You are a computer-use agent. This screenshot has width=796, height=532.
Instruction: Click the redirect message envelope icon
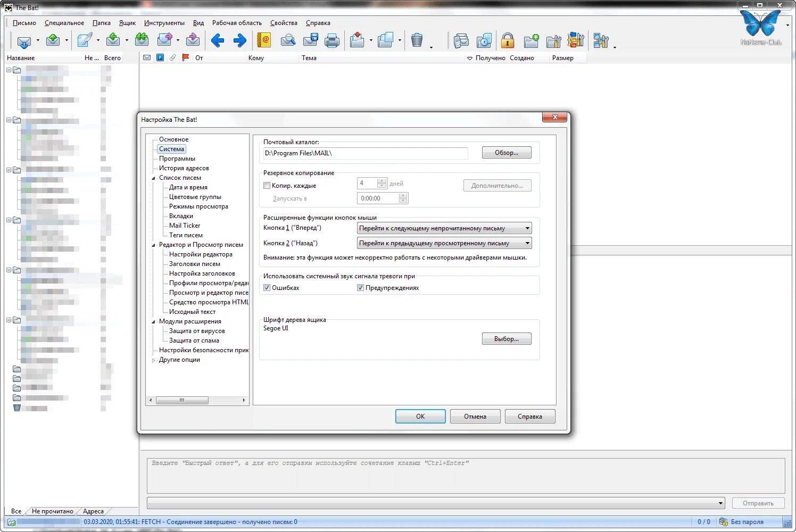point(193,40)
